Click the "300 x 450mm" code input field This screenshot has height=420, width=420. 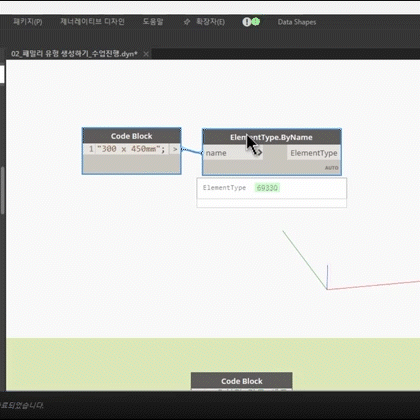click(132, 149)
